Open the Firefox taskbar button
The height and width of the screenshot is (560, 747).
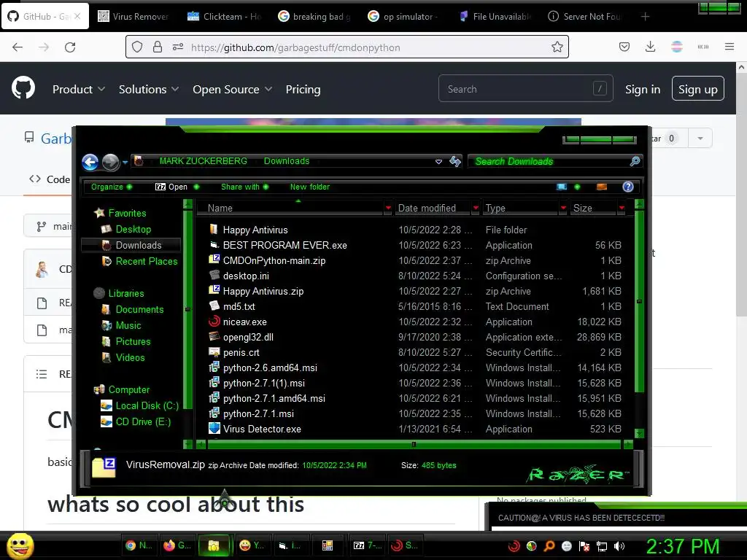[177, 545]
